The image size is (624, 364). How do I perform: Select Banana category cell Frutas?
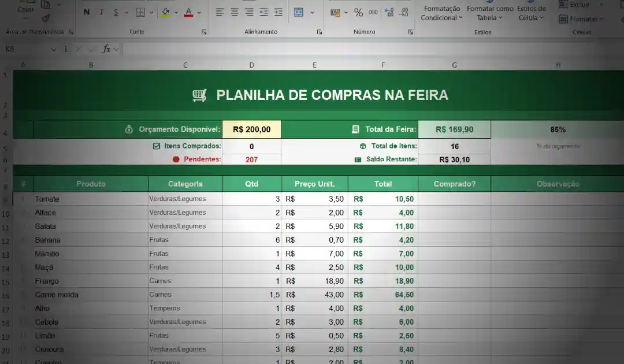click(185, 240)
